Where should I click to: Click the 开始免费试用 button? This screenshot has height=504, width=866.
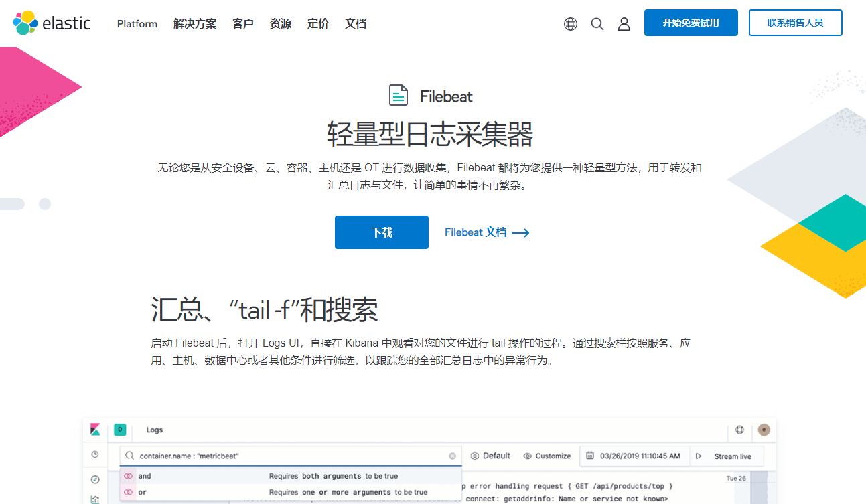click(x=691, y=23)
